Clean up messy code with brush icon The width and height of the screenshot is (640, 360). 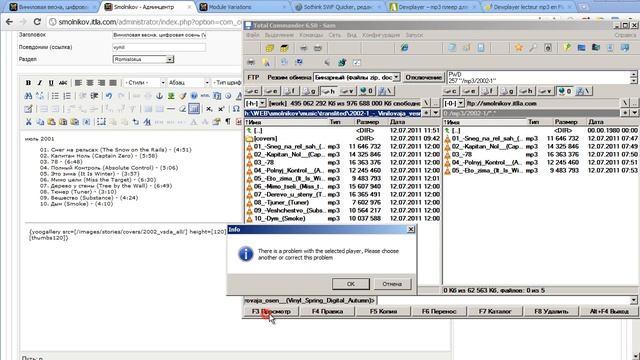182,96
